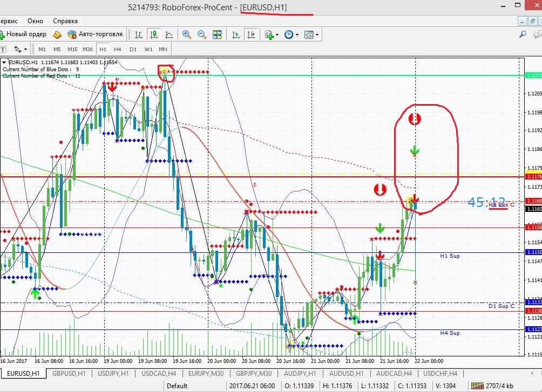Switch to the USDJPY,H1 chart tab
This screenshot has width=542, height=392.
(113, 373)
